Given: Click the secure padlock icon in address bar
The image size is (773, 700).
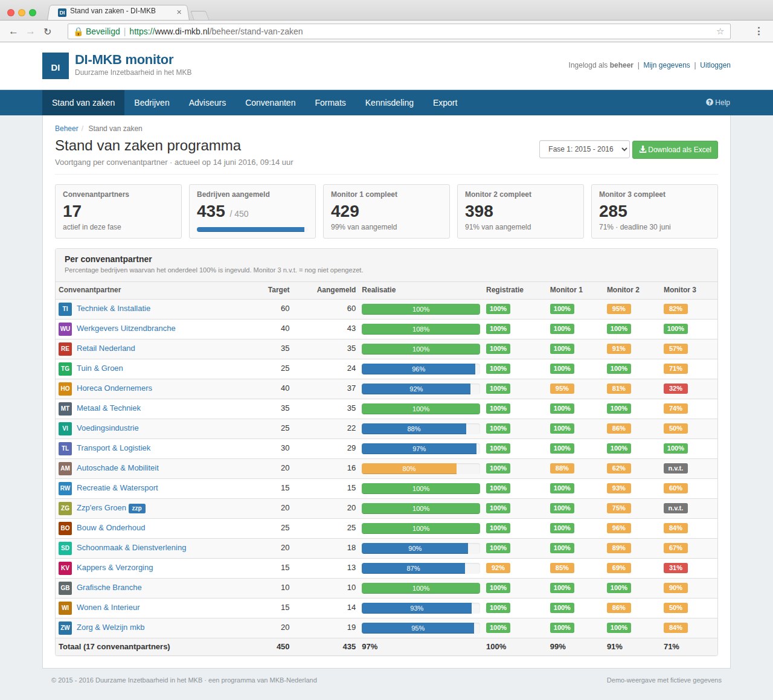Looking at the screenshot, I should [x=78, y=31].
